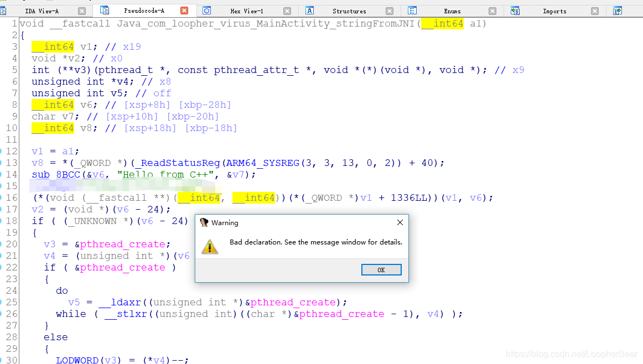Click the yellow warning triangle icon

(x=210, y=246)
